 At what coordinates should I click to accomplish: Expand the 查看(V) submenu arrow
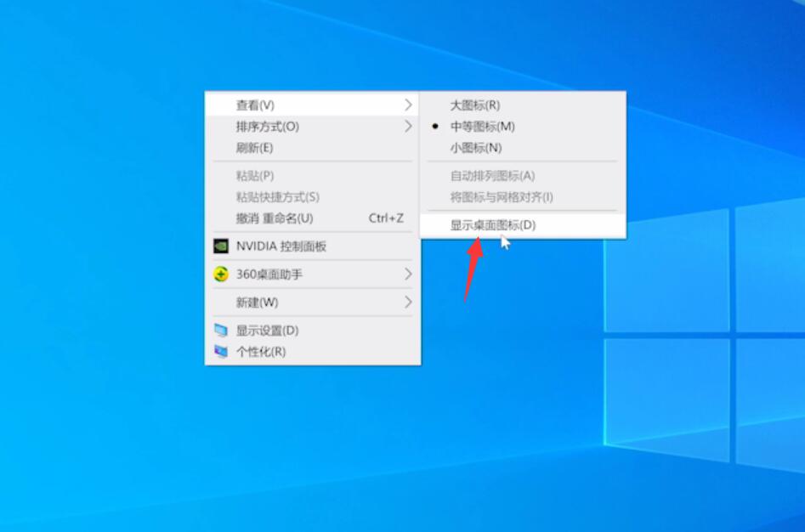tap(408, 105)
